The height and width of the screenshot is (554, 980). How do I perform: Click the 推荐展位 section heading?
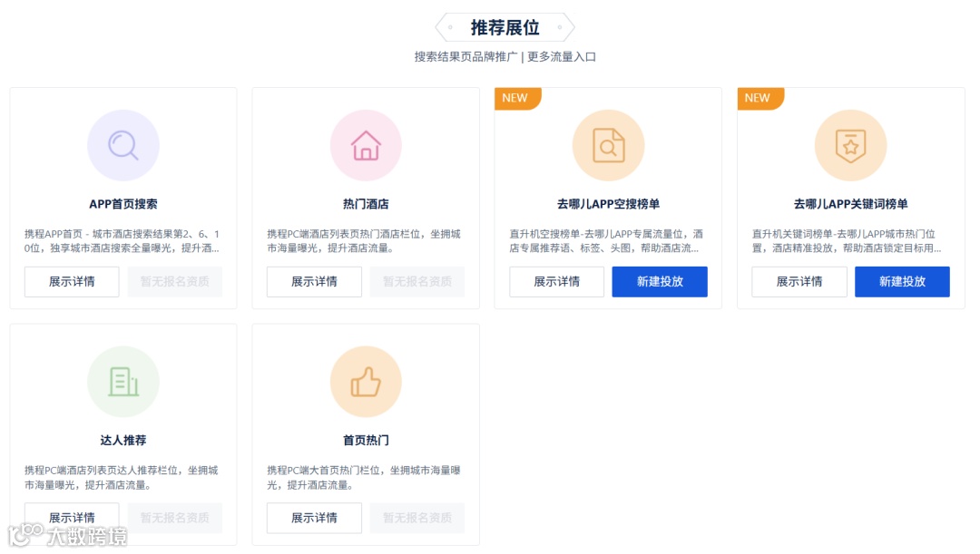coord(505,27)
